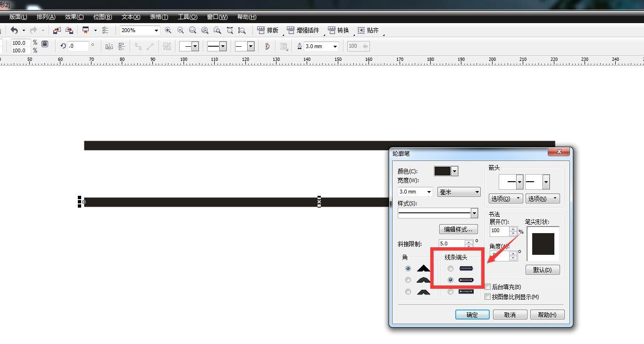Click the mirror horizontally icon
The height and width of the screenshot is (344, 644).
(109, 46)
